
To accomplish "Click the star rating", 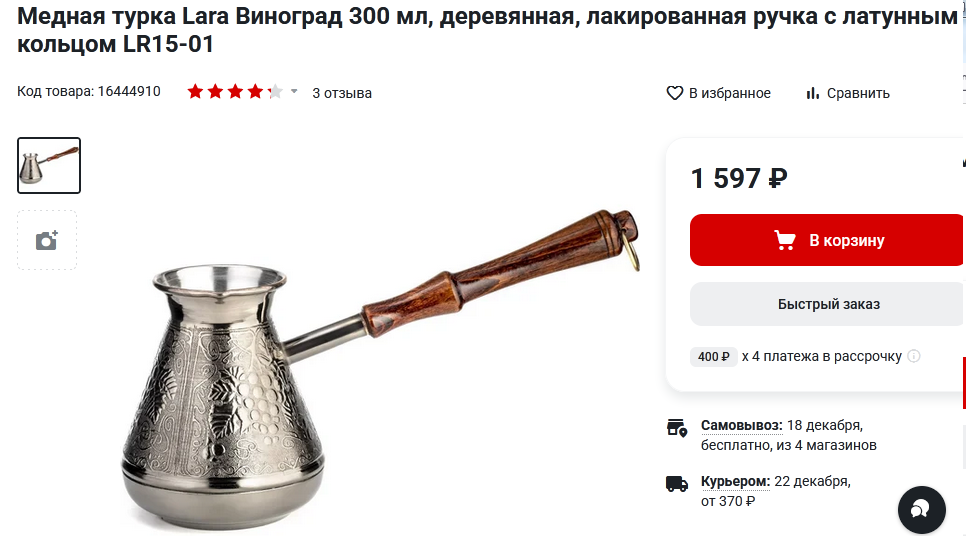I will pos(235,92).
